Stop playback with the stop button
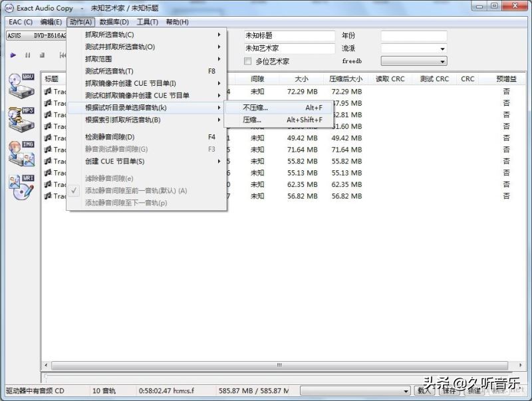The image size is (532, 401). (42, 55)
